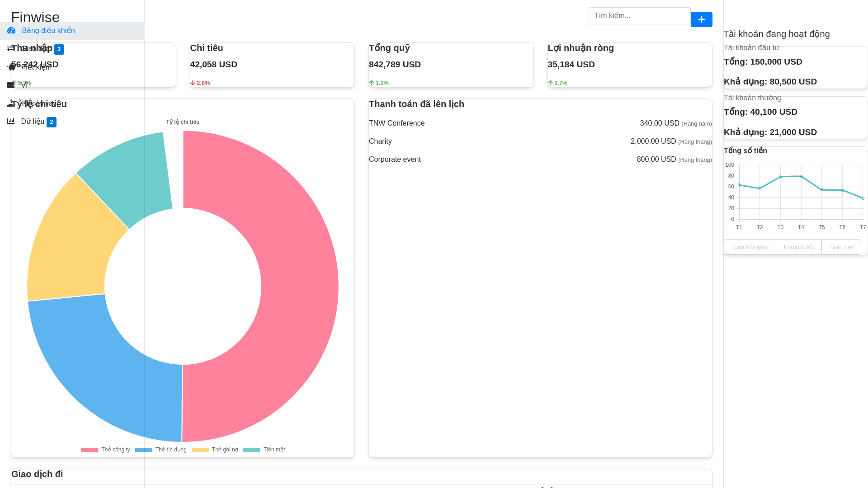Viewport: 868px width, 488px height.
Task: Click the TNW Conference payment row
Action: (540, 123)
